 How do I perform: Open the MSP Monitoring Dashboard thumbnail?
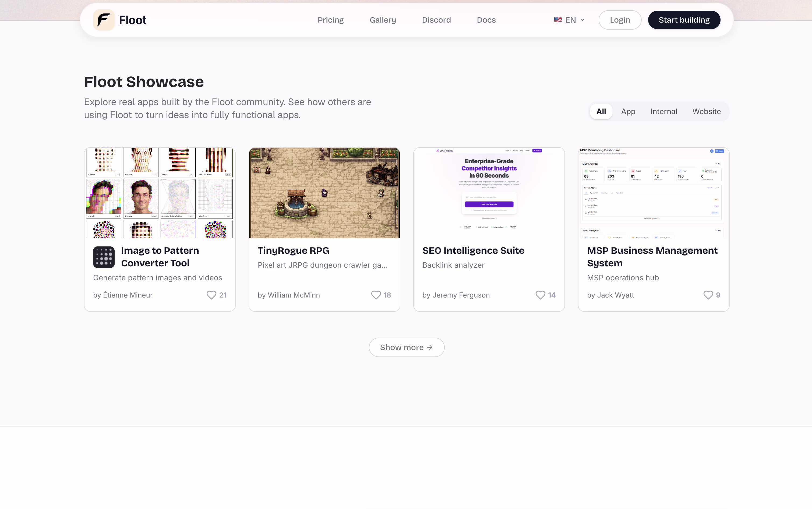(654, 193)
